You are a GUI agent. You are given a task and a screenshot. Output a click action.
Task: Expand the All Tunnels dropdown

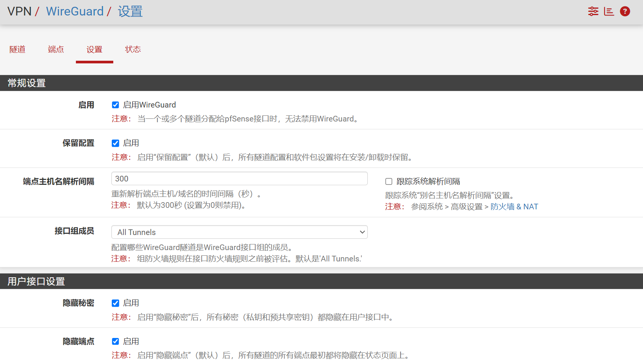[239, 232]
